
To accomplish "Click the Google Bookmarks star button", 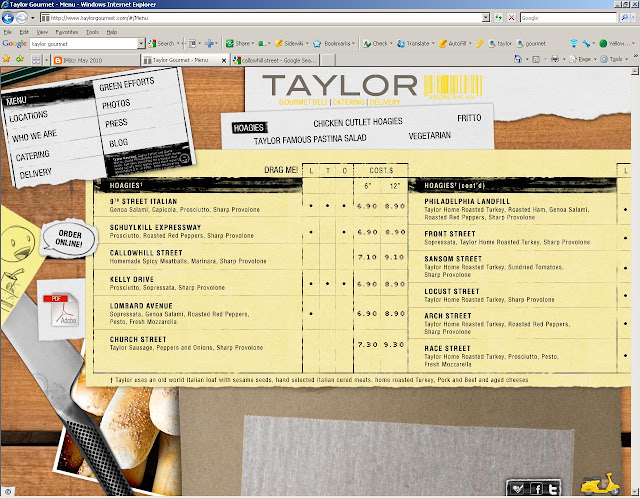I will 333,43.
